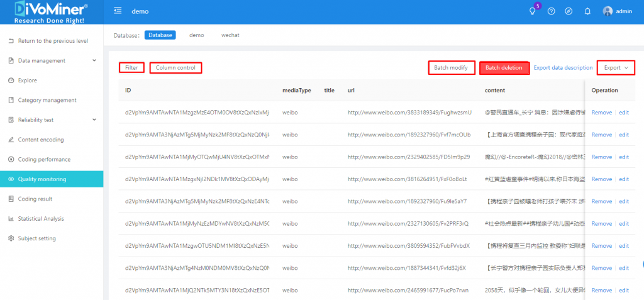The width and height of the screenshot is (644, 300).
Task: Click the compass icon in top bar
Action: (569, 11)
